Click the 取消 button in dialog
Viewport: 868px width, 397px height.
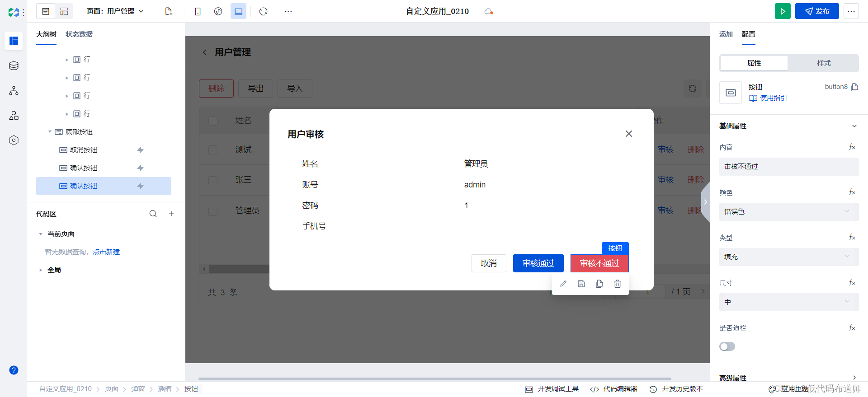point(489,263)
